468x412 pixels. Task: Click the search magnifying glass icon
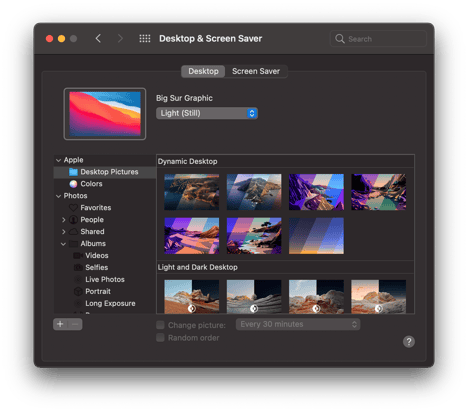pos(340,39)
